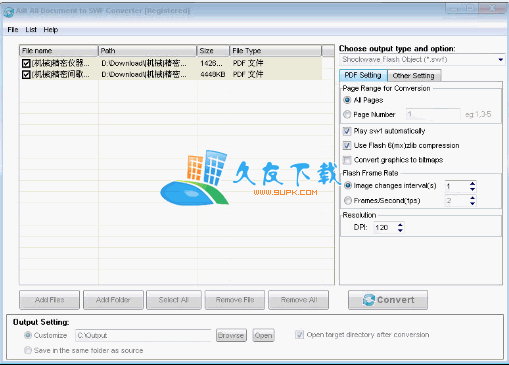Browse for an output folder

(x=231, y=335)
